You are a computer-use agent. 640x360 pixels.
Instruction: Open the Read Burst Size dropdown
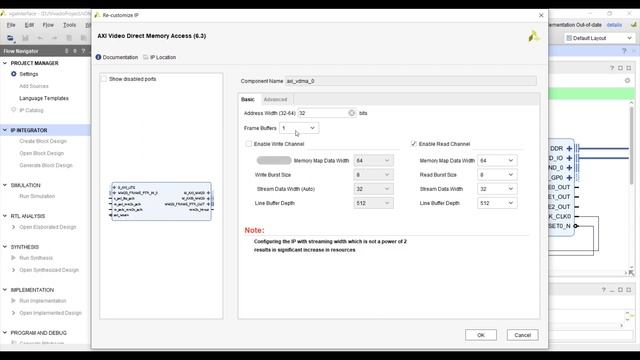[497, 175]
